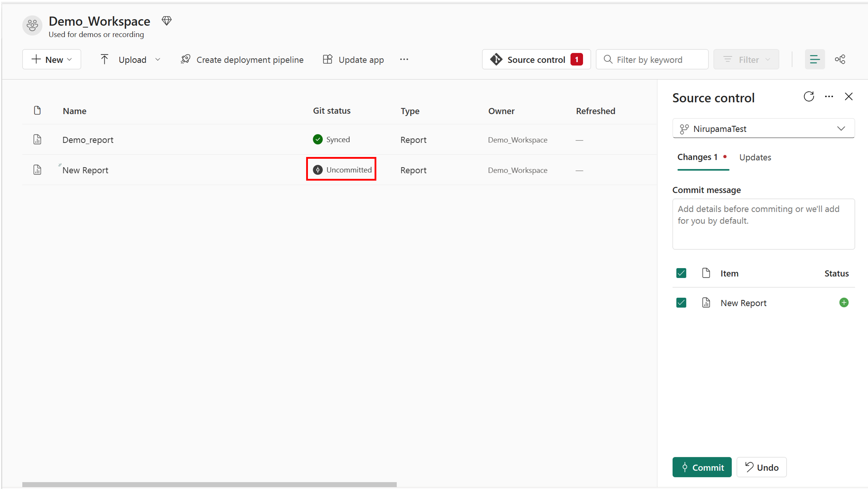Click the diamond premium icon beside Demo_Workspace

(167, 21)
